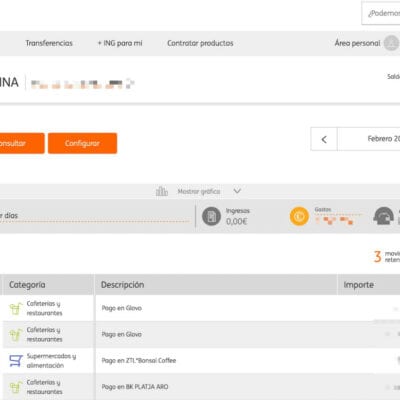Go to the previous month arrow

click(324, 139)
